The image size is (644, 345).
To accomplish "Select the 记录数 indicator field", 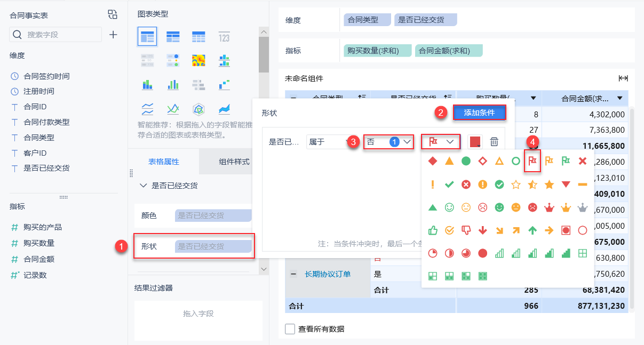I will tap(35, 275).
